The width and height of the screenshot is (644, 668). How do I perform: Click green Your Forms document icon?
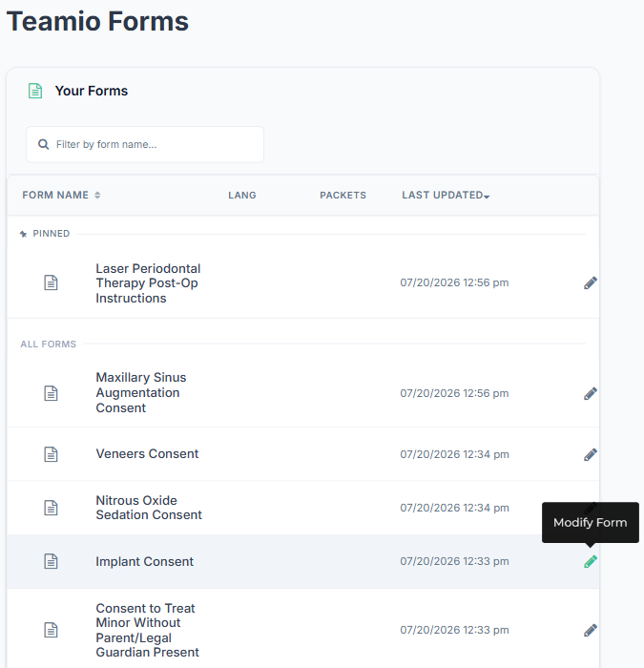tap(35, 91)
